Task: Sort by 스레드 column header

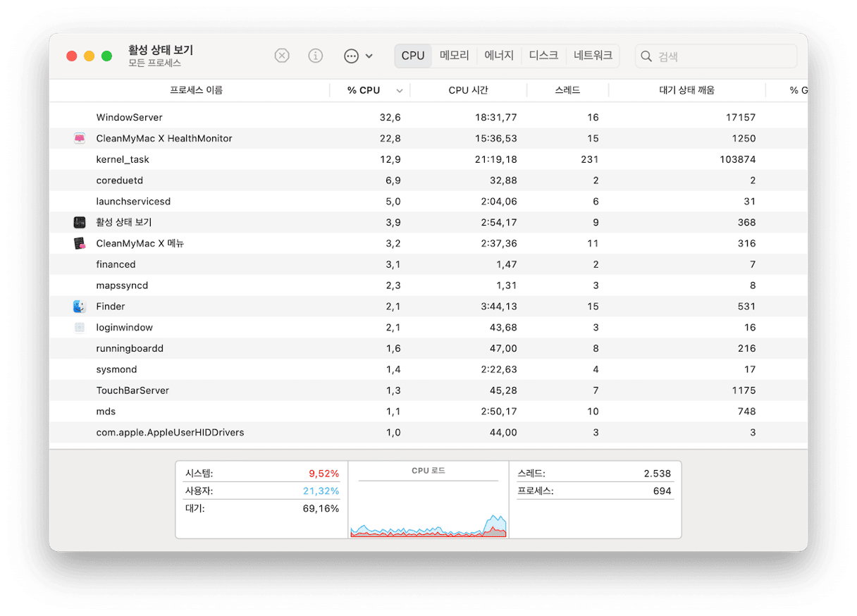Action: (567, 90)
